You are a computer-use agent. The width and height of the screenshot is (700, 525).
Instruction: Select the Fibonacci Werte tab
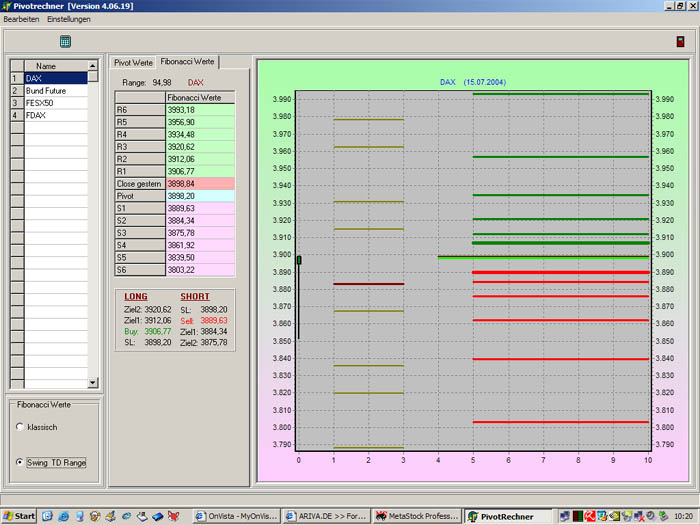coord(188,62)
